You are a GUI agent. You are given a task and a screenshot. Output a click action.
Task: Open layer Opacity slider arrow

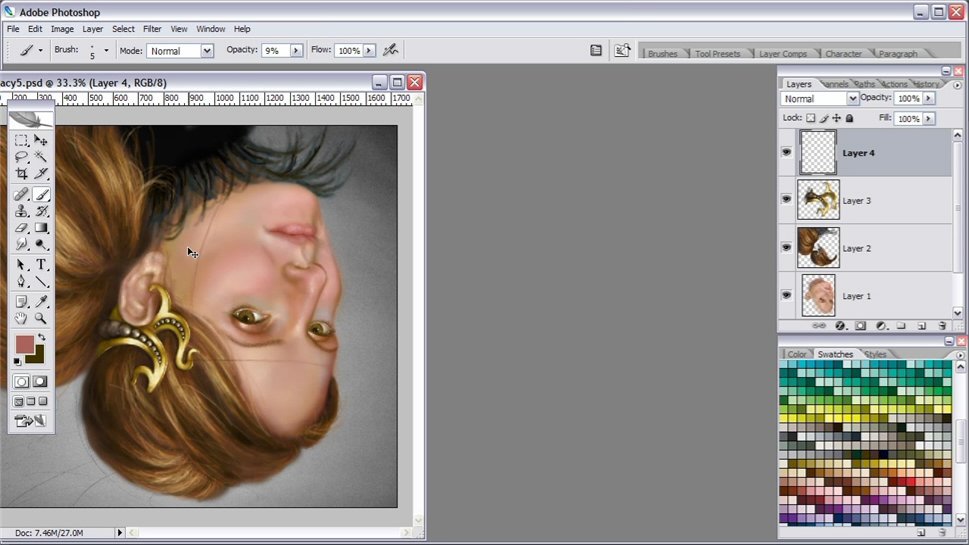[928, 98]
